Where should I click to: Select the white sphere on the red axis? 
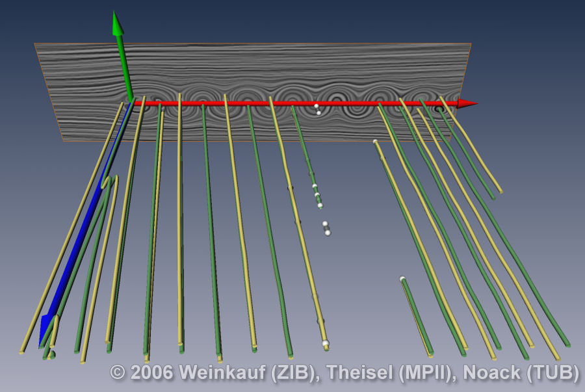pyautogui.click(x=317, y=106)
